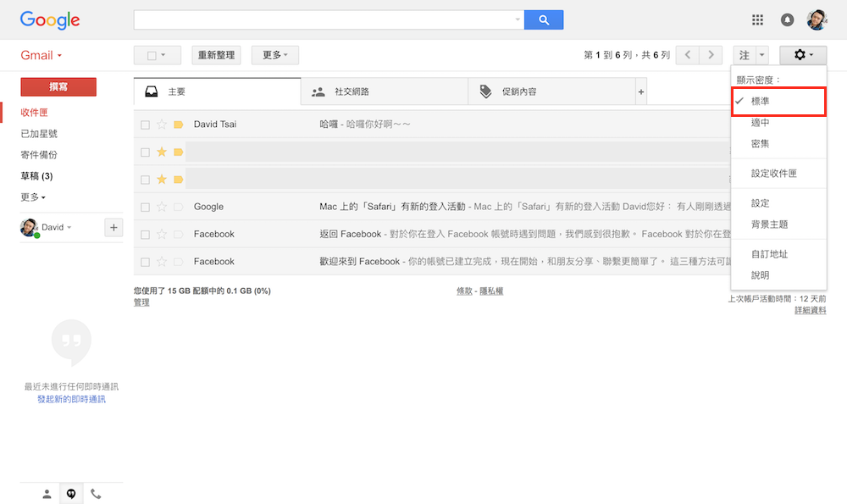This screenshot has height=504, width=847.
Task: Tick the checkbox for David Tsai email
Action: (145, 125)
